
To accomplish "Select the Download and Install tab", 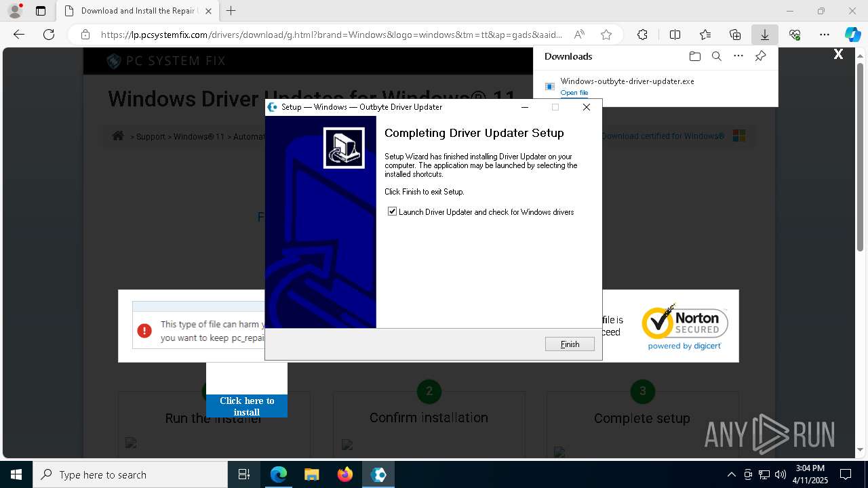I will pyautogui.click(x=138, y=11).
